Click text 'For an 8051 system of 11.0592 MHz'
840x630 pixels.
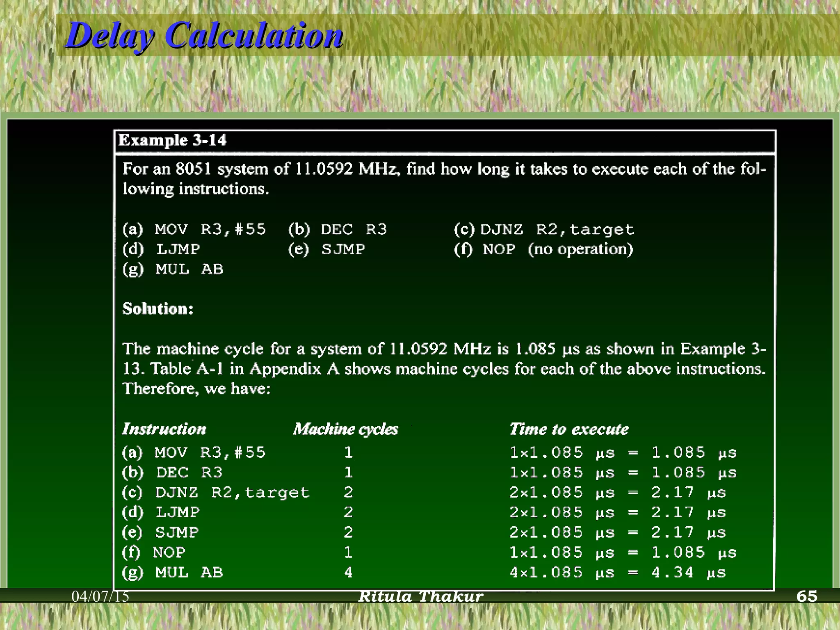(x=261, y=169)
